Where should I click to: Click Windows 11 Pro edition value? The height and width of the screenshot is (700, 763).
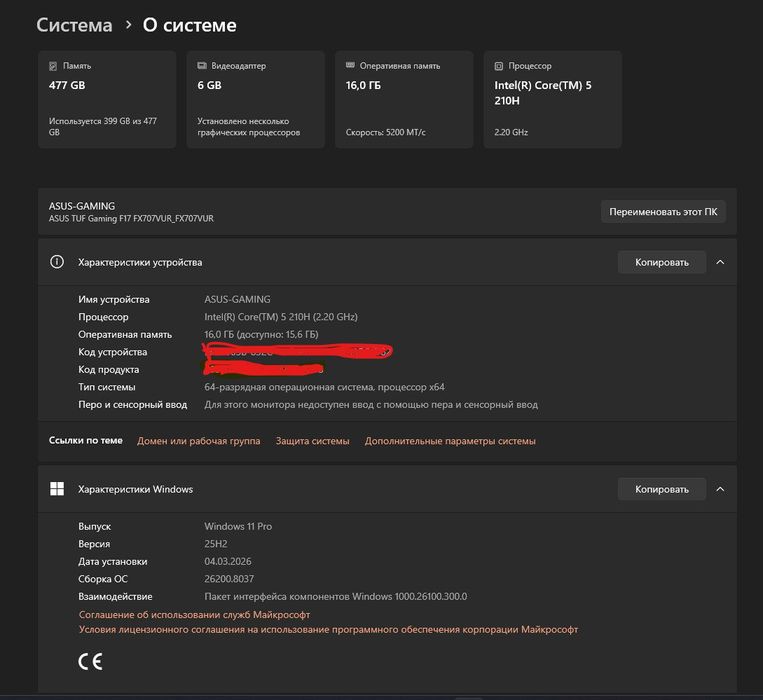pyautogui.click(x=238, y=526)
